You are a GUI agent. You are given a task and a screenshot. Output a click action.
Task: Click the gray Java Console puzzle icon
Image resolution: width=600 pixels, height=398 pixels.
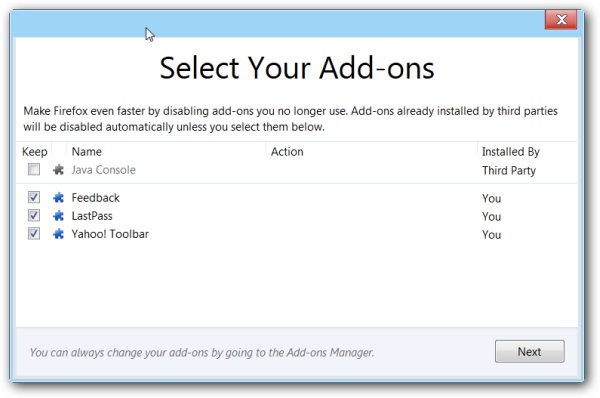pyautogui.click(x=58, y=170)
